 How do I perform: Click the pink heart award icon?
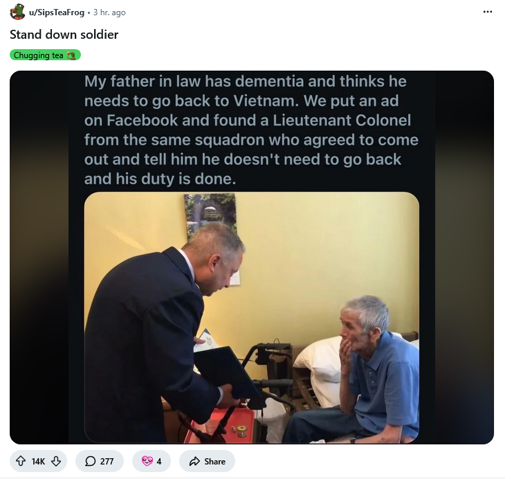[147, 461]
